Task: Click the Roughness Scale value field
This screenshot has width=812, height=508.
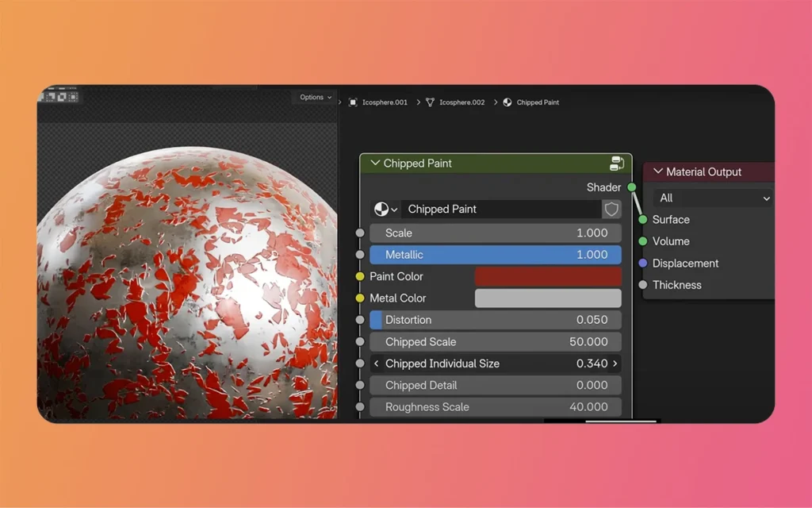Action: point(496,407)
